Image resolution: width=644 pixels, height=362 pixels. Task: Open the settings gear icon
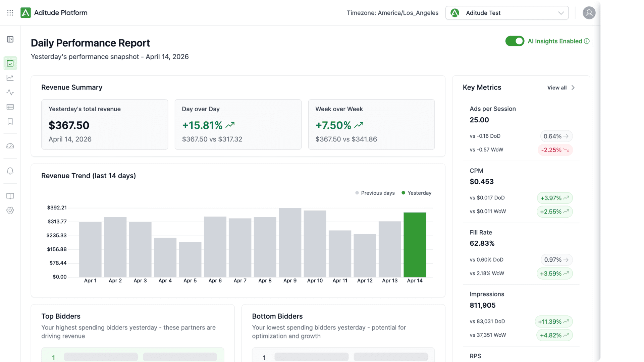point(10,210)
